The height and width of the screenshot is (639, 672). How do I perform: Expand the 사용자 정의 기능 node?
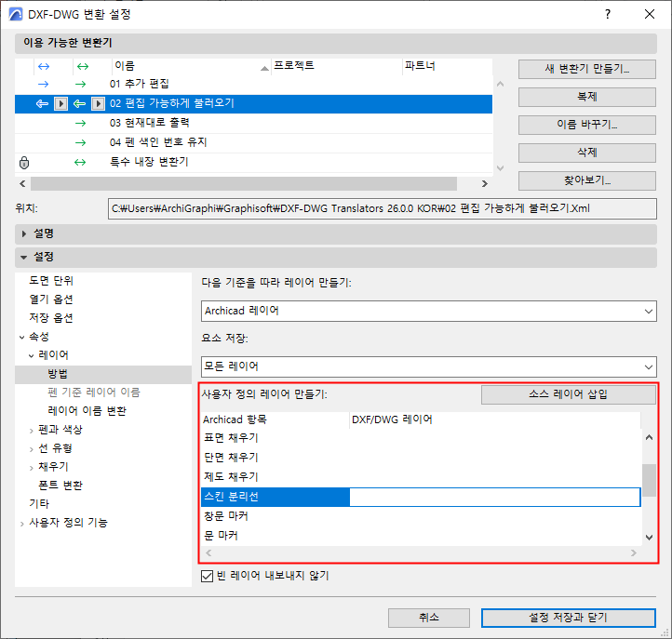coord(21,524)
